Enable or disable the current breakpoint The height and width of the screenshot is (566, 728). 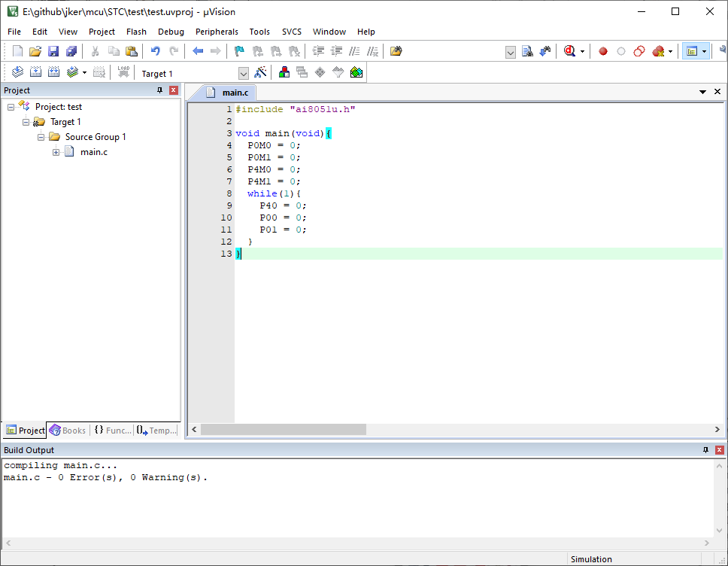(x=621, y=51)
